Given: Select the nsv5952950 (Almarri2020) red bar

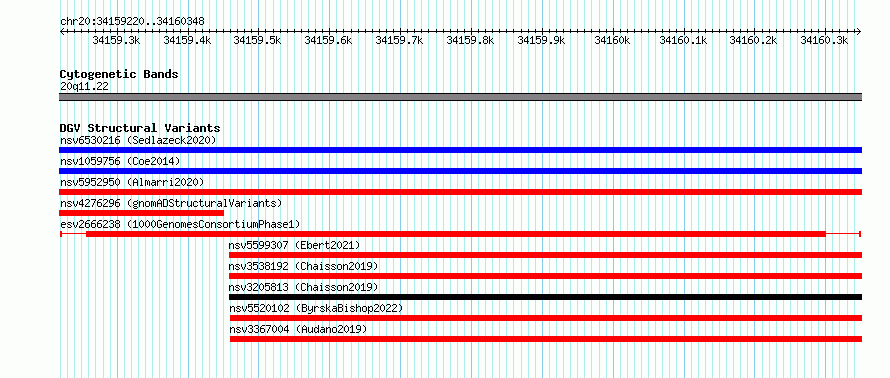Looking at the screenshot, I should pyautogui.click(x=460, y=192).
